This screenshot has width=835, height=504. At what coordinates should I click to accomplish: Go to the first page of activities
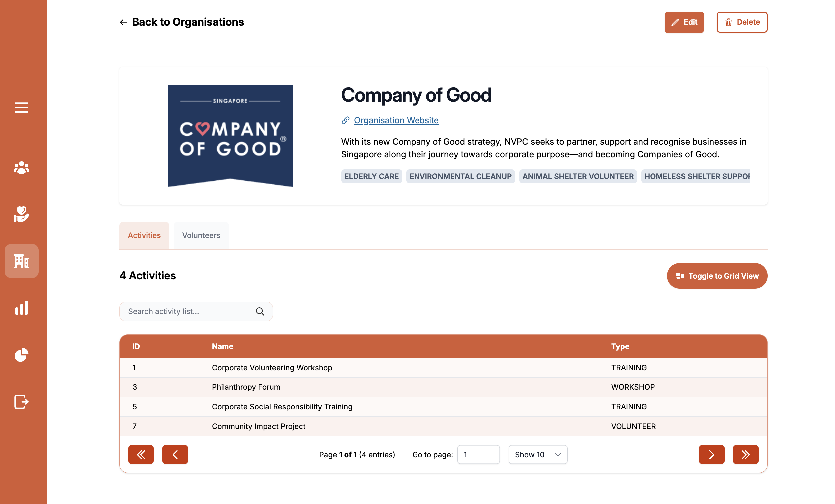coord(141,454)
